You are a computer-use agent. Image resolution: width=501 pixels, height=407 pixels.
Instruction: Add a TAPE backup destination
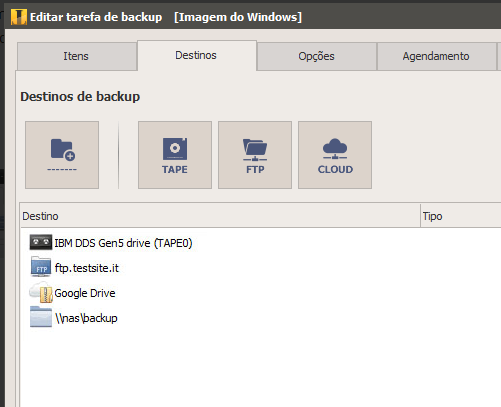175,155
